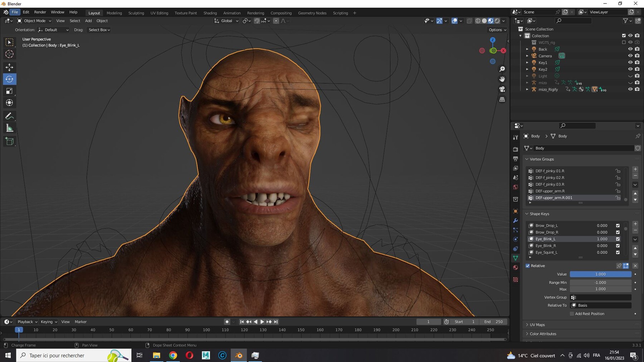The image size is (644, 362).
Task: Expand the mizo_Rigify entry in the outliner
Action: [527, 89]
